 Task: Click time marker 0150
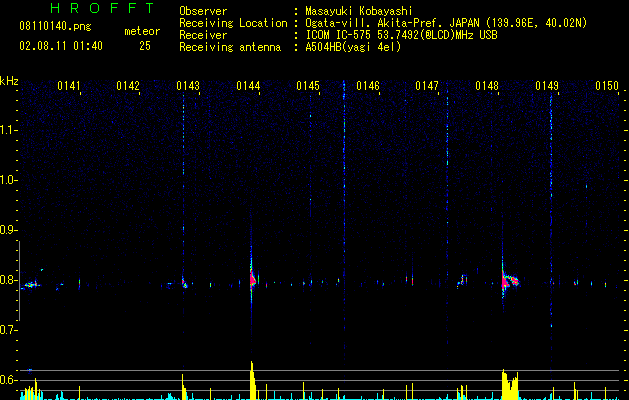[607, 86]
